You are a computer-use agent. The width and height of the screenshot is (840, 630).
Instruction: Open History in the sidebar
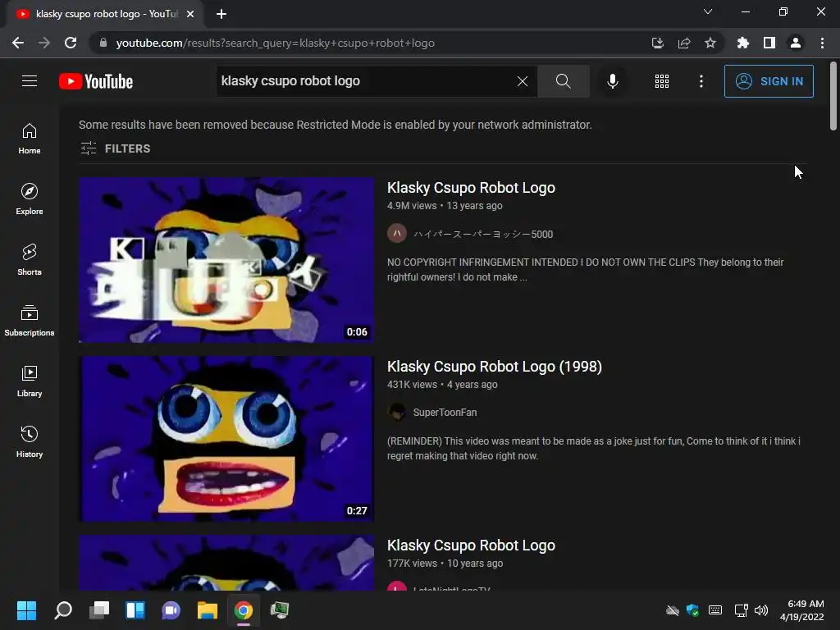point(30,442)
